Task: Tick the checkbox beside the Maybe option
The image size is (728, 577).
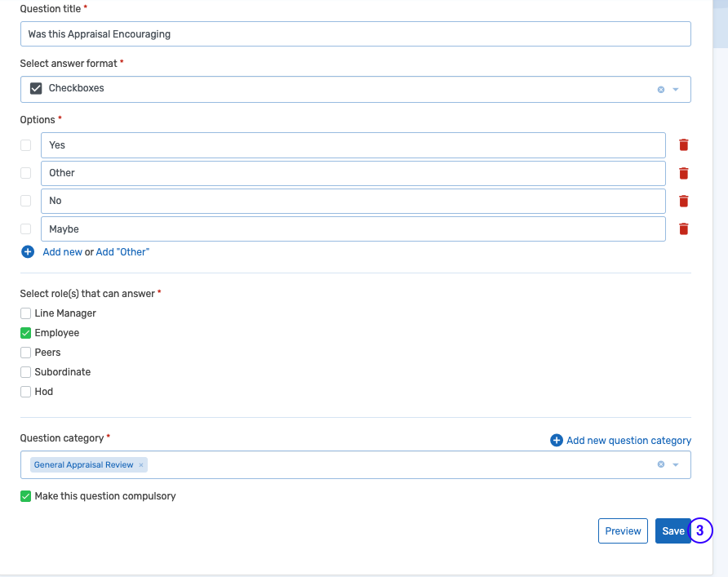Action: (25, 229)
